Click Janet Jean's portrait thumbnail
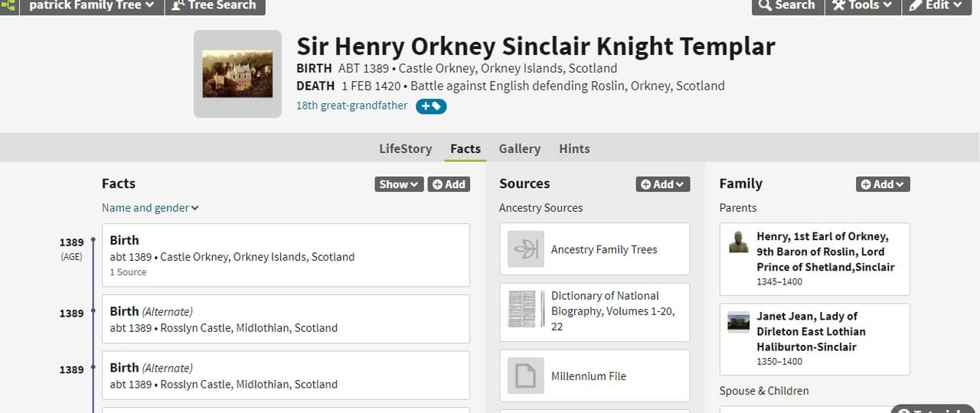Image resolution: width=980 pixels, height=413 pixels. click(739, 322)
